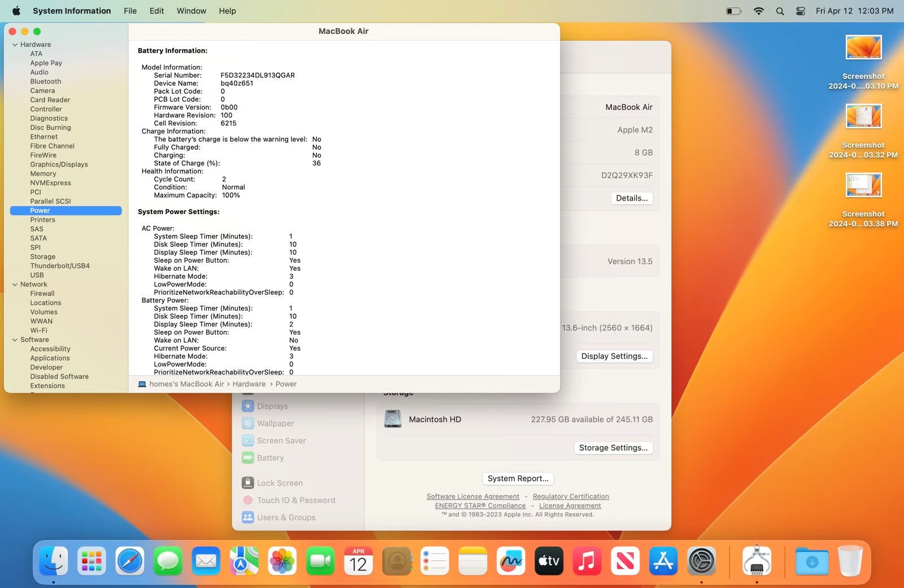The height and width of the screenshot is (588, 904).
Task: Open the Window menu
Action: (x=191, y=11)
